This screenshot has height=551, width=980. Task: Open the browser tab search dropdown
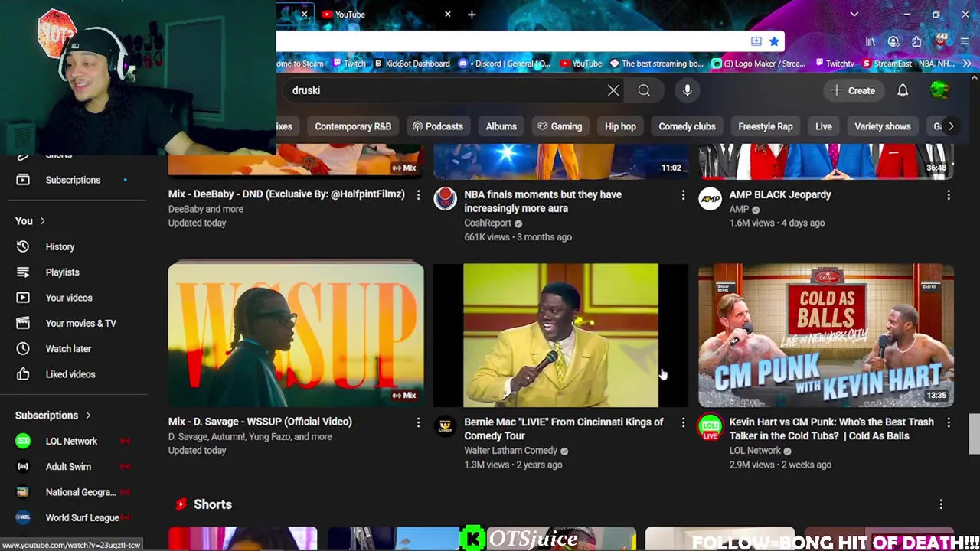coord(854,15)
